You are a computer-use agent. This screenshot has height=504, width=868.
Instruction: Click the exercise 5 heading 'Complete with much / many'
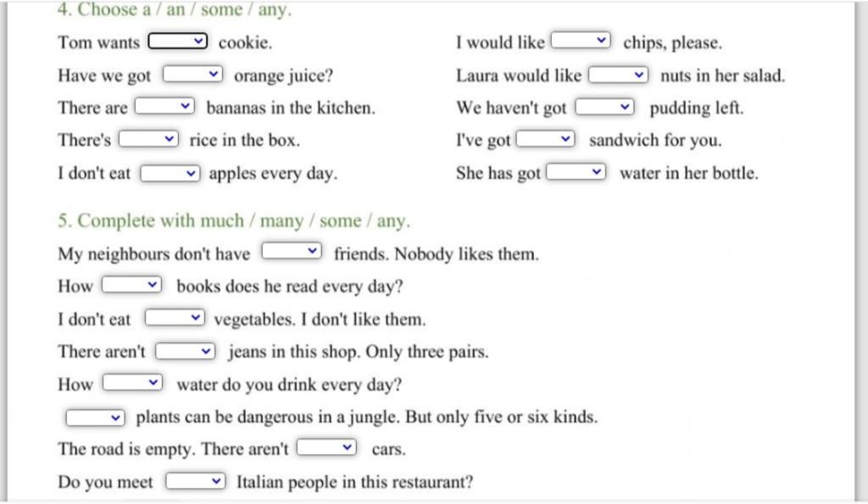point(234,220)
